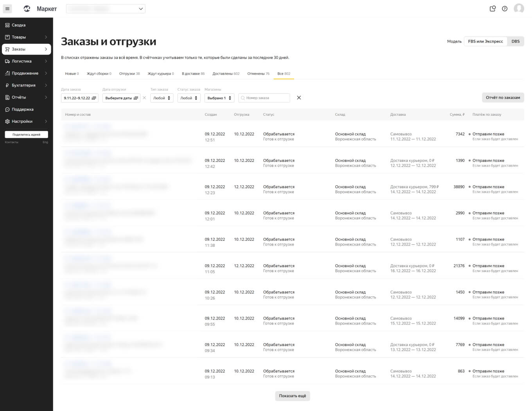This screenshot has width=532, height=411.
Task: Click the created time 12:51 entry
Action: [210, 140]
